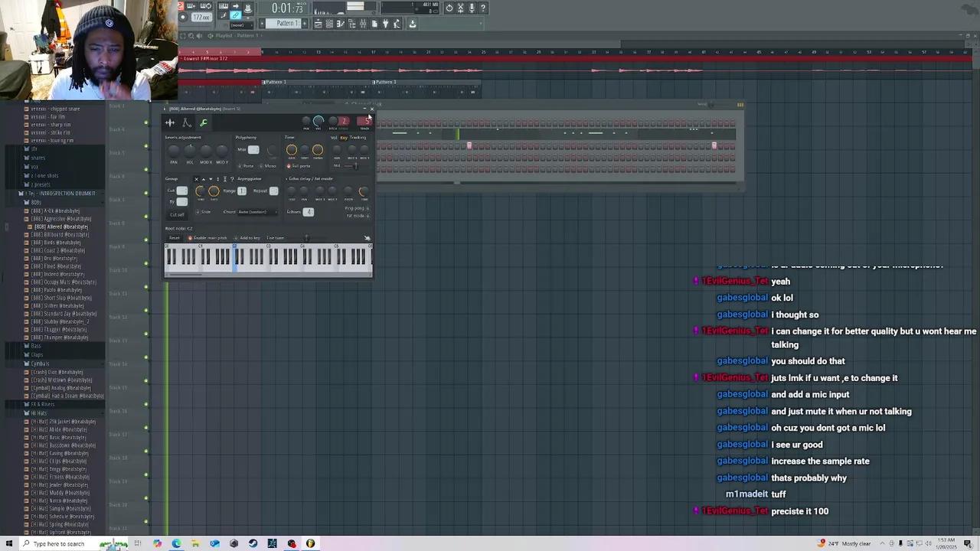980x551 pixels.
Task: Toggle the Mono option in Polyphony
Action: click(268, 166)
